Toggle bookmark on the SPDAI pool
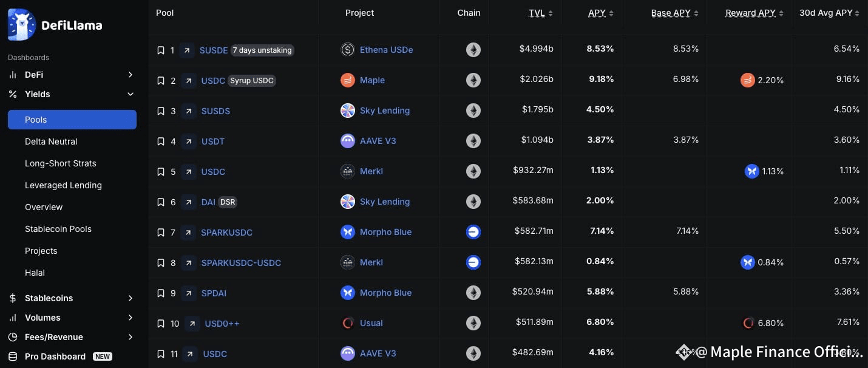Screen dimensions: 868x368 (161, 293)
